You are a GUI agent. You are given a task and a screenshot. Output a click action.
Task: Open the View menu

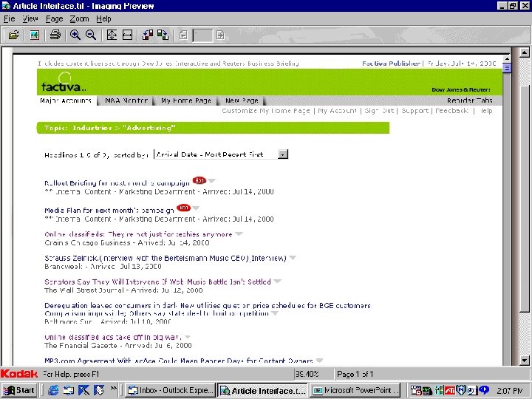(x=30, y=18)
